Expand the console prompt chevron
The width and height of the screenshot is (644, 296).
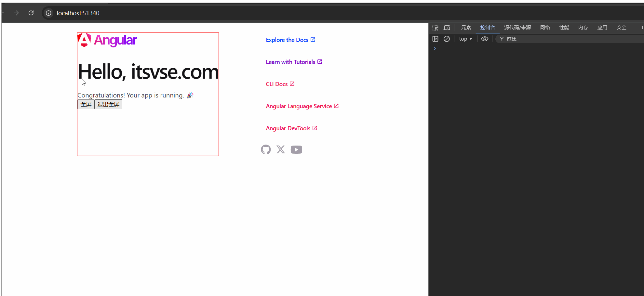[x=435, y=48]
